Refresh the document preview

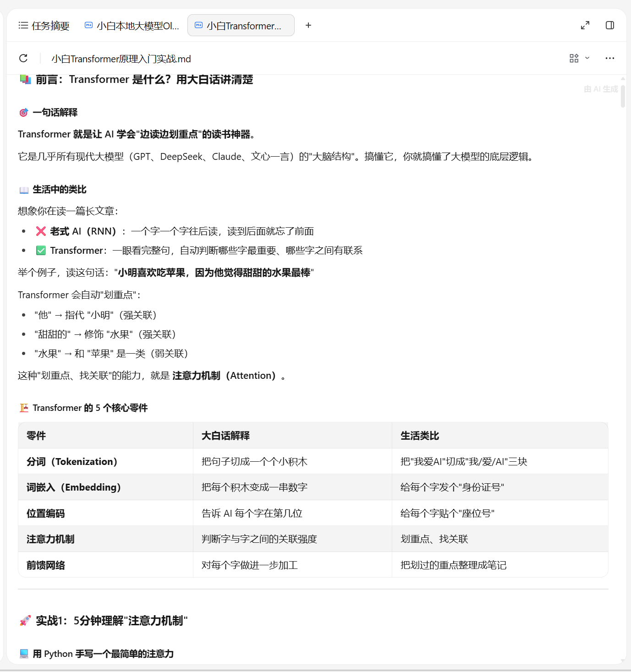coord(23,58)
